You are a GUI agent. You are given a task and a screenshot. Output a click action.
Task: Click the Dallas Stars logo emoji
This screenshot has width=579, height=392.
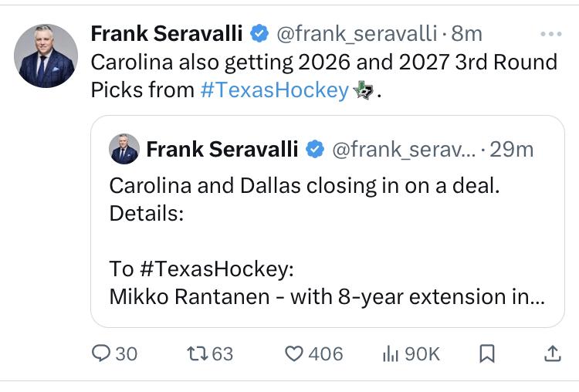pyautogui.click(x=363, y=90)
